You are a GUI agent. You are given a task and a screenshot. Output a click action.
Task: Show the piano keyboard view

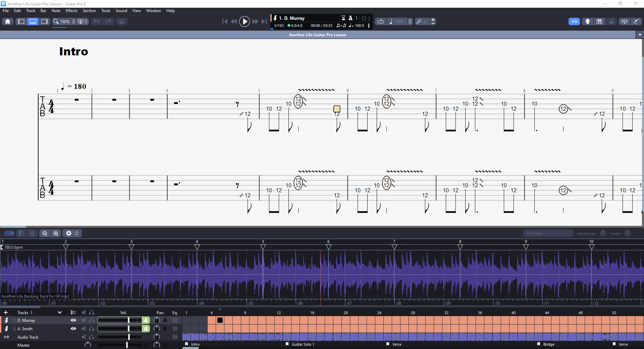[x=599, y=21]
